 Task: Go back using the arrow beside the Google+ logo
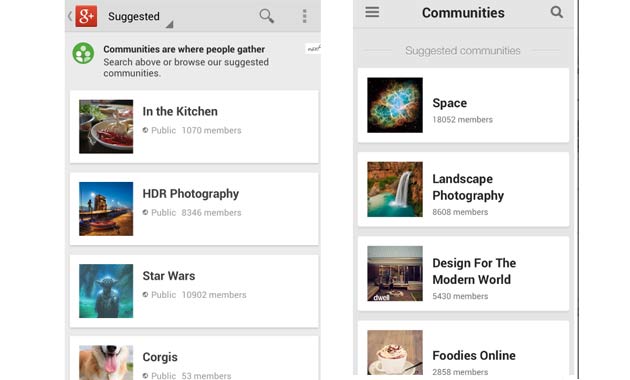[x=70, y=16]
